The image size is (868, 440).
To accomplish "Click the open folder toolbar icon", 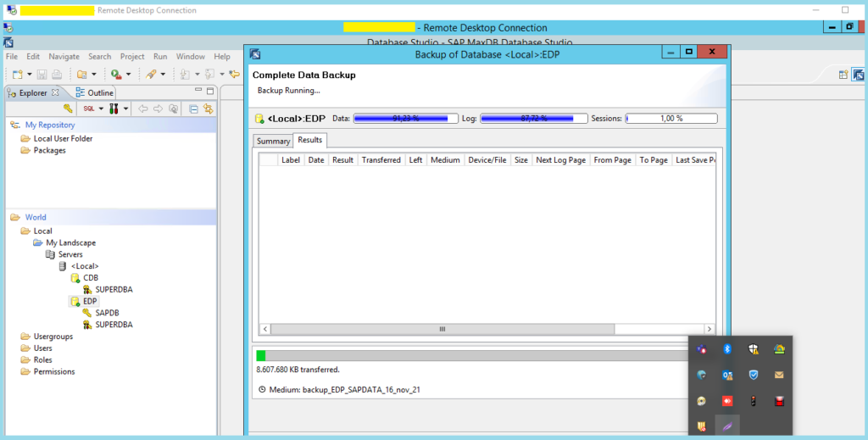I will tap(82, 74).
